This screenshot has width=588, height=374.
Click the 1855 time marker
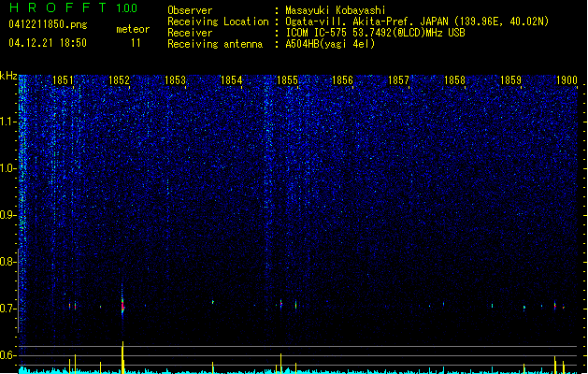click(287, 79)
